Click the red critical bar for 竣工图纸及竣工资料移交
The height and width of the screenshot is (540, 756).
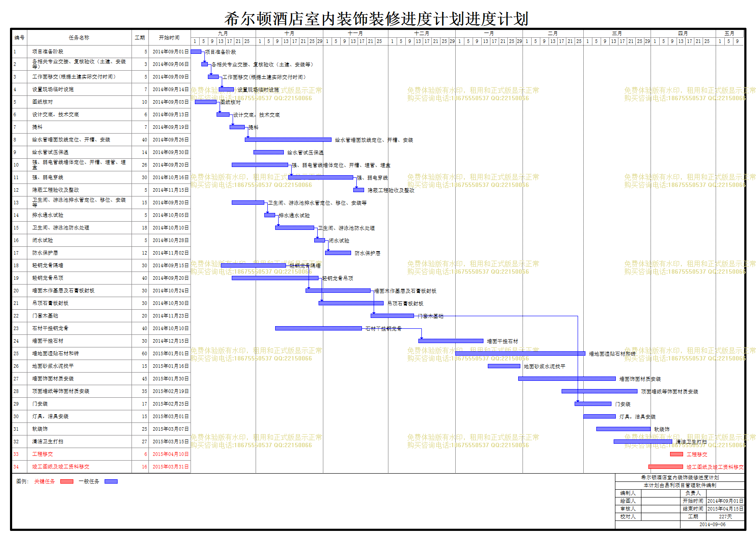[x=666, y=467]
